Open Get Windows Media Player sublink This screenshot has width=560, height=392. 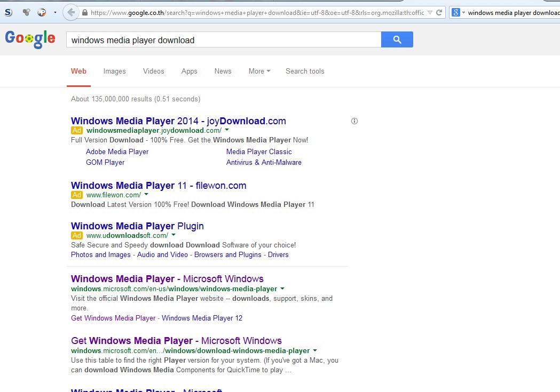pyautogui.click(x=113, y=318)
